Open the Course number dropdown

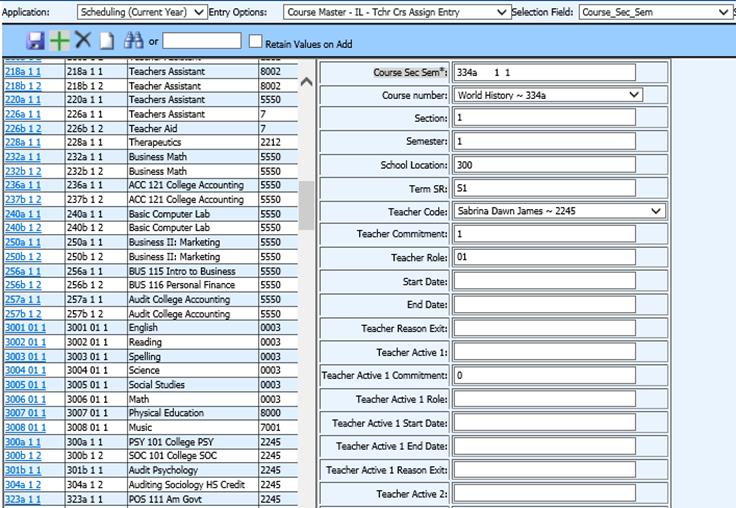tap(546, 95)
